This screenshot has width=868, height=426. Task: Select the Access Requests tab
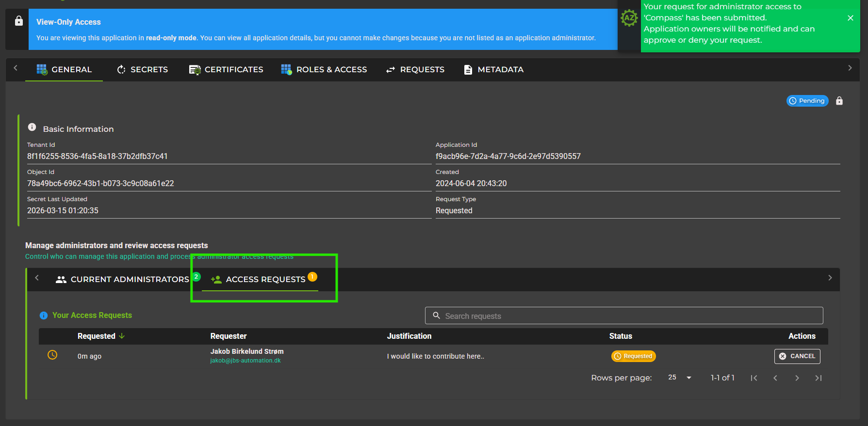(260, 279)
